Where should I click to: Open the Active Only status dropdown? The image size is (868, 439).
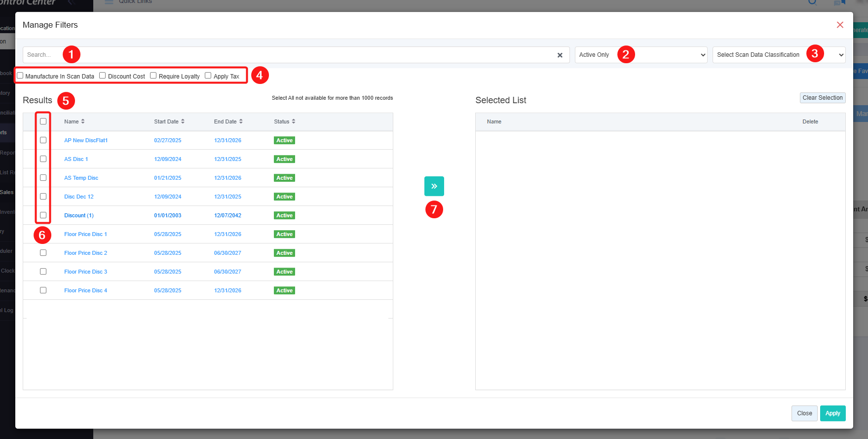tap(641, 55)
